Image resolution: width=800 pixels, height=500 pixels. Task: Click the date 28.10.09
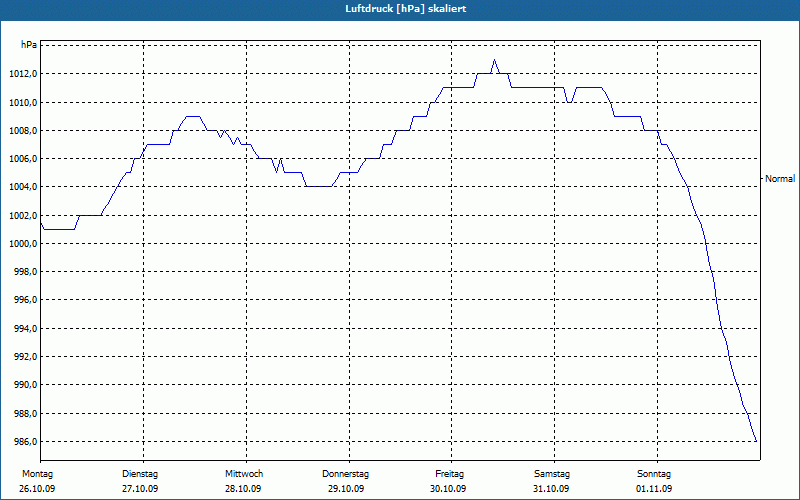[x=243, y=489]
